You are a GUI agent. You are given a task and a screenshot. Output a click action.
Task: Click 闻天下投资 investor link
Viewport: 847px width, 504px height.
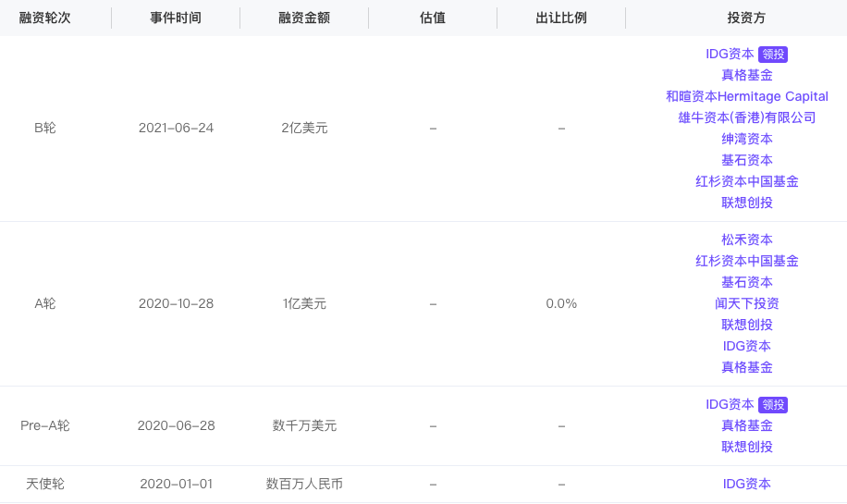(x=747, y=303)
